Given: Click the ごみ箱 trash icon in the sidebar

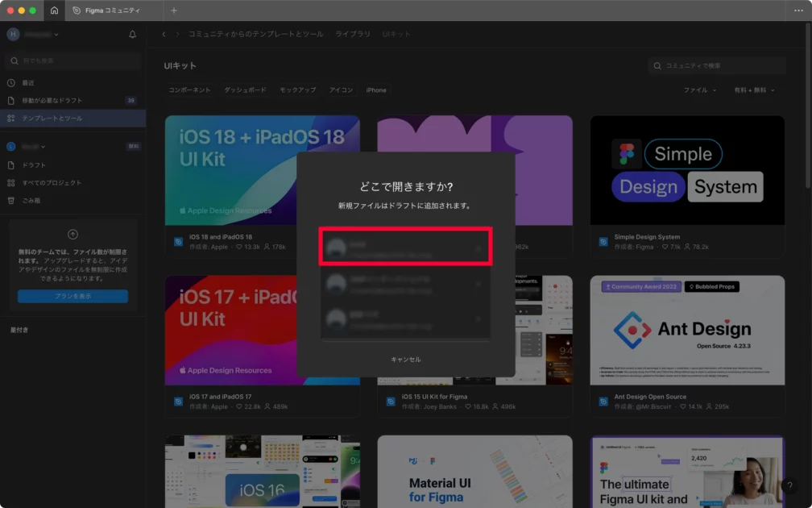Looking at the screenshot, I should pyautogui.click(x=11, y=200).
